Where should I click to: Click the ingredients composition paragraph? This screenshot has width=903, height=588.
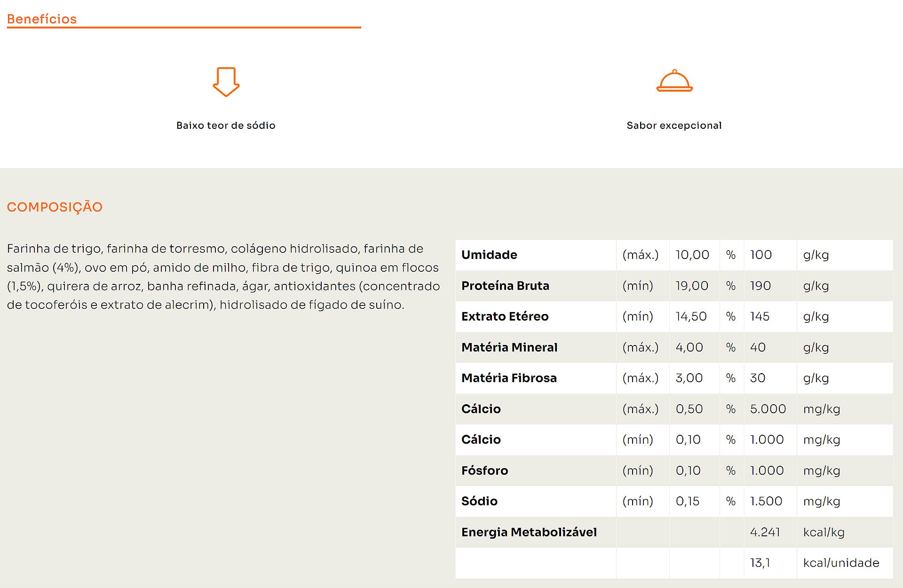pyautogui.click(x=223, y=276)
